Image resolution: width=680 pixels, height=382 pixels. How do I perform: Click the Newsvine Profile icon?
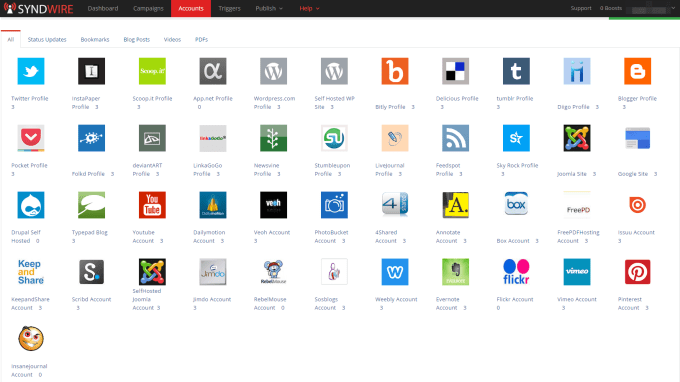(x=274, y=138)
